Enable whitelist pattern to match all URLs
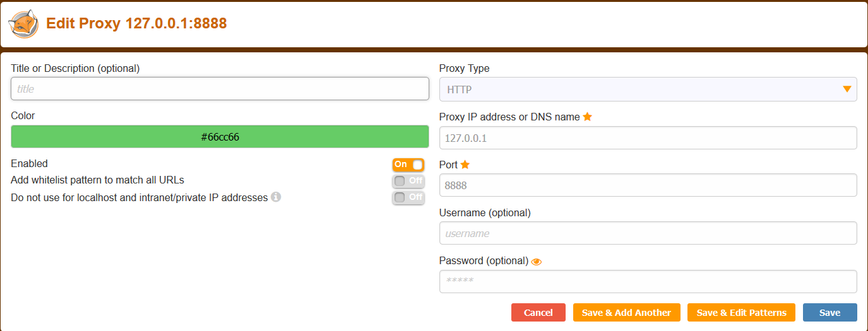Viewport: 868px width, 331px height. click(x=408, y=181)
